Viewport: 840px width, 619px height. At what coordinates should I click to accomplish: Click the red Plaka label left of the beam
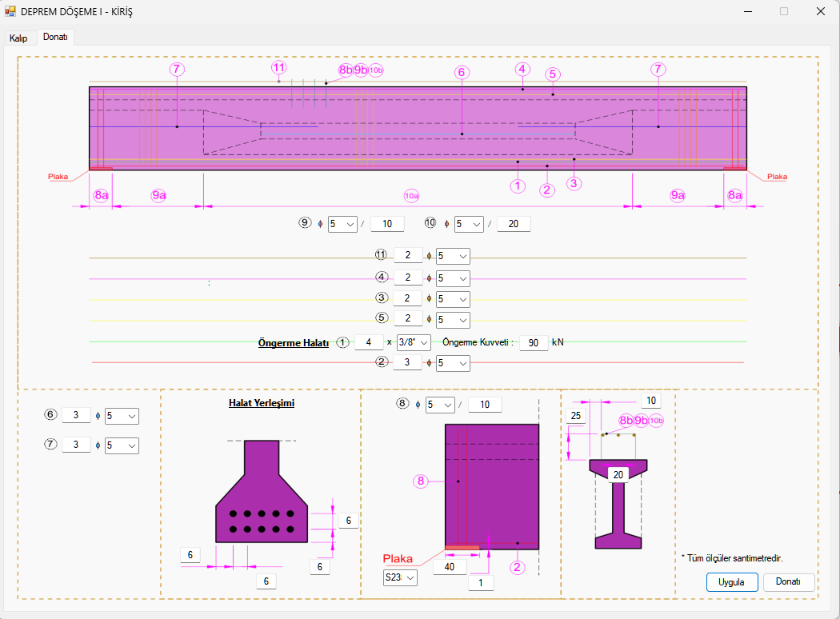58,177
